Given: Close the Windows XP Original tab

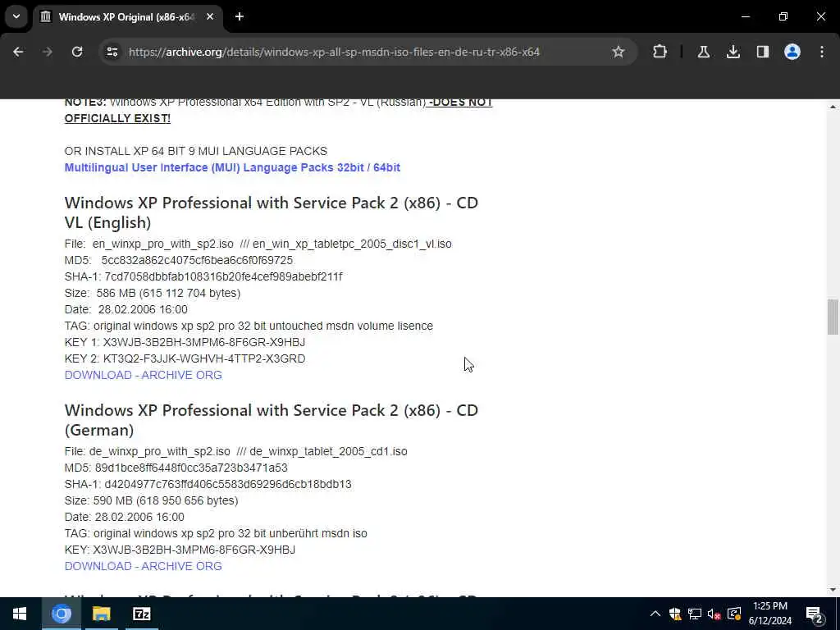Looking at the screenshot, I should [210, 17].
